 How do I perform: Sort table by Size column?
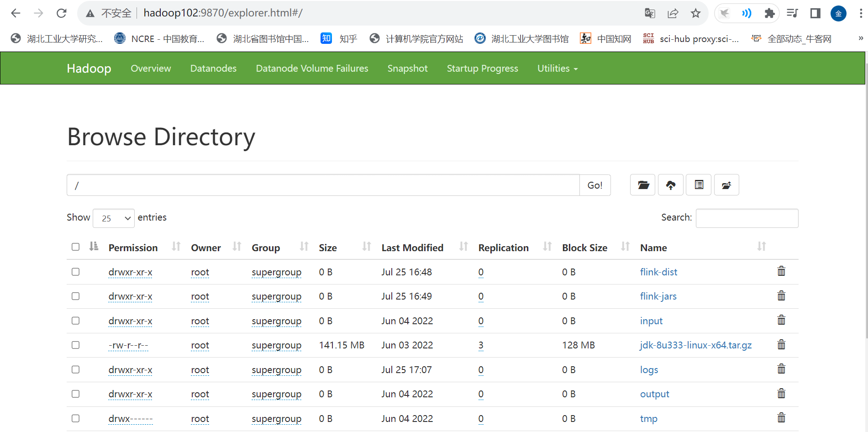[345, 248]
